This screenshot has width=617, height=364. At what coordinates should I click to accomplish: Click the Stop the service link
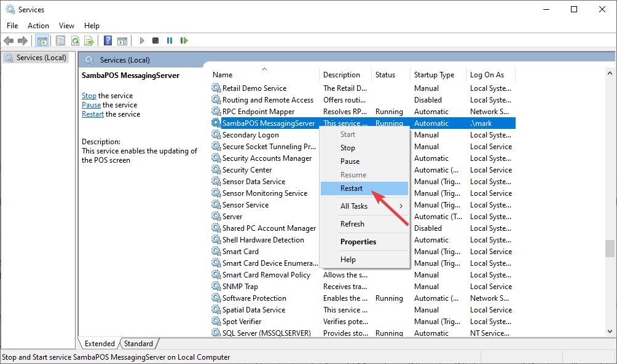[89, 96]
